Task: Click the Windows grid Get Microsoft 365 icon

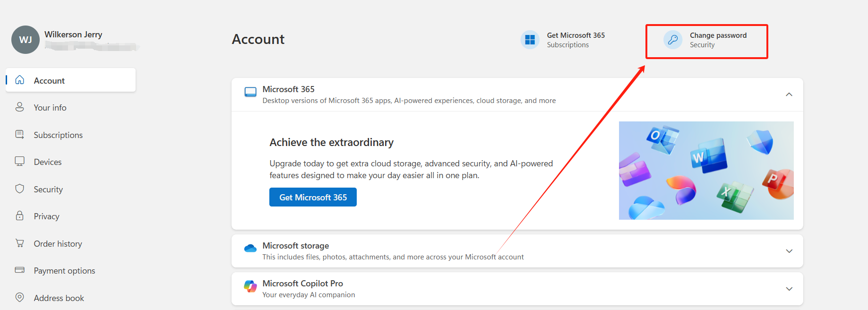Action: coord(530,40)
